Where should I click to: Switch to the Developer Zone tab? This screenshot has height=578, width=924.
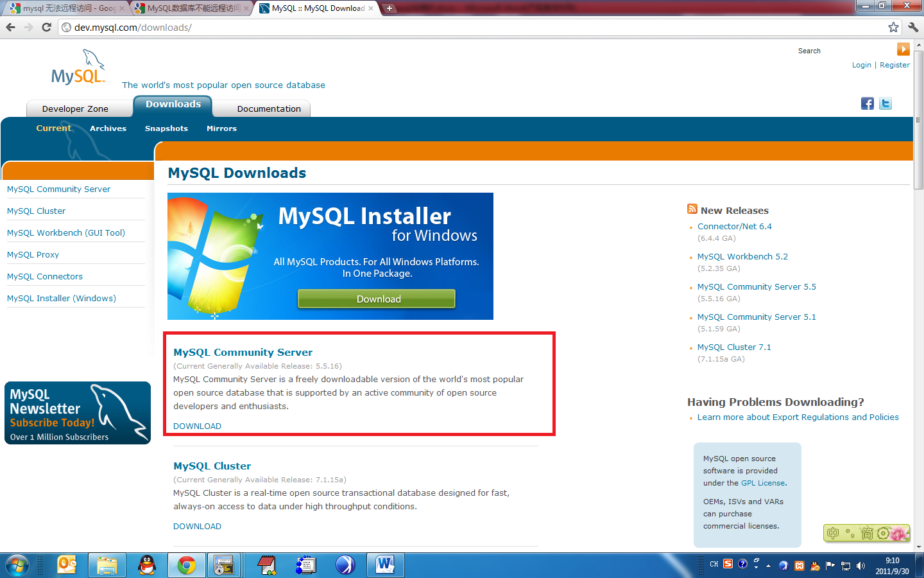pyautogui.click(x=75, y=109)
